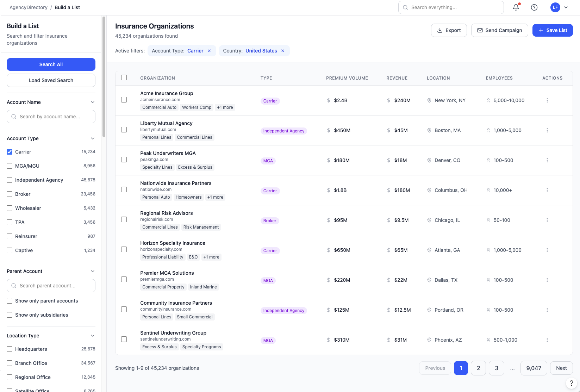Go to the Next results page

tap(561, 368)
